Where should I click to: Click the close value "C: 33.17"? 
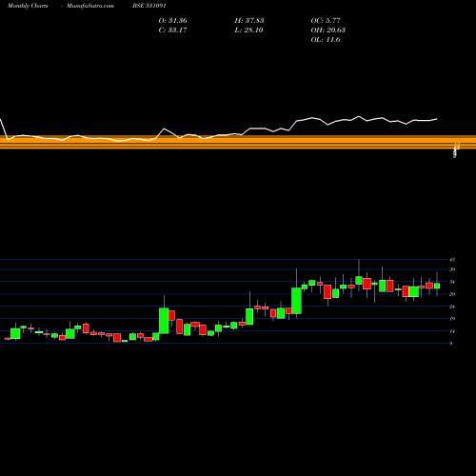[x=172, y=30]
